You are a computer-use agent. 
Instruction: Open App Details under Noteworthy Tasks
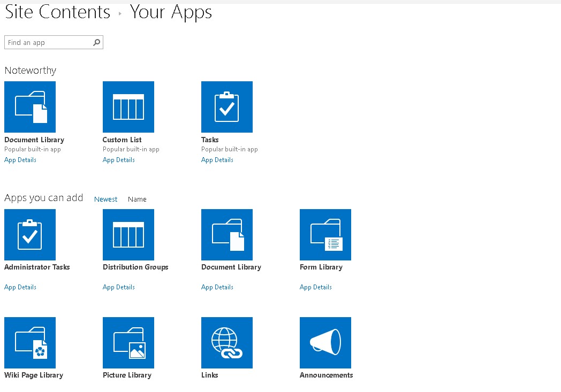coord(217,160)
